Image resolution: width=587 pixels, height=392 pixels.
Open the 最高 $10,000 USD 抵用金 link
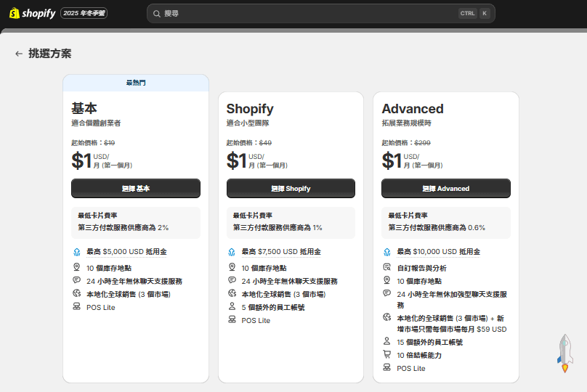tap(438, 252)
